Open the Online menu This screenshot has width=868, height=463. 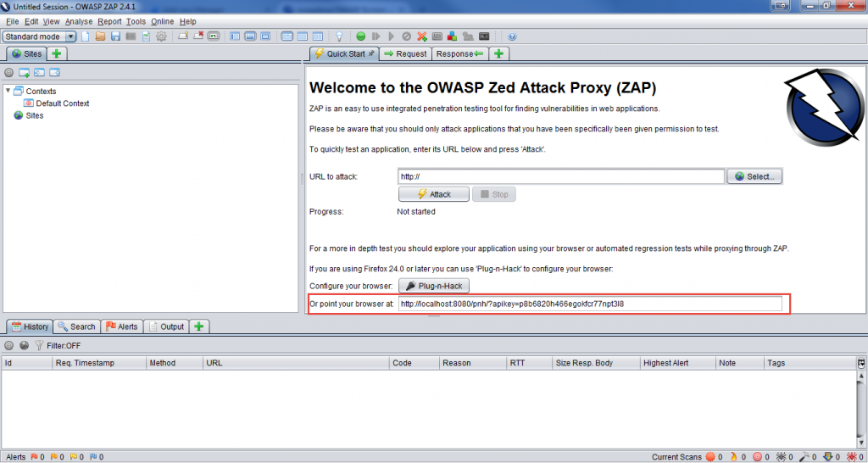point(162,21)
